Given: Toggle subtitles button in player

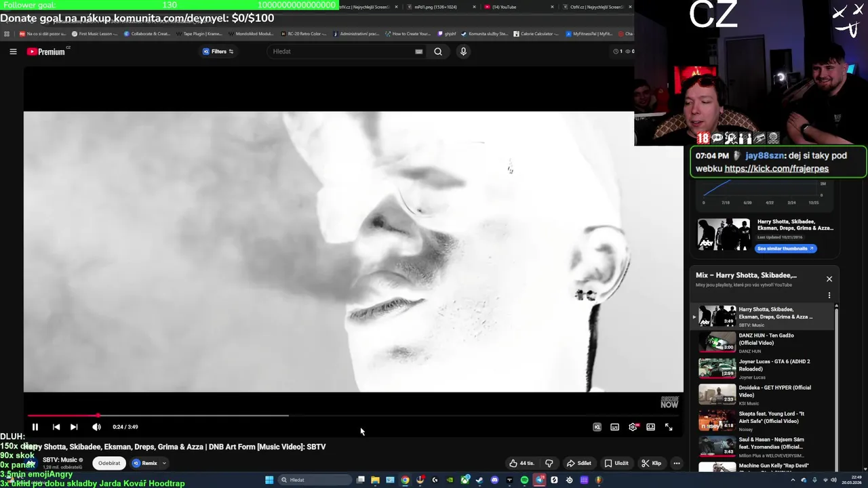Looking at the screenshot, I should (x=614, y=427).
